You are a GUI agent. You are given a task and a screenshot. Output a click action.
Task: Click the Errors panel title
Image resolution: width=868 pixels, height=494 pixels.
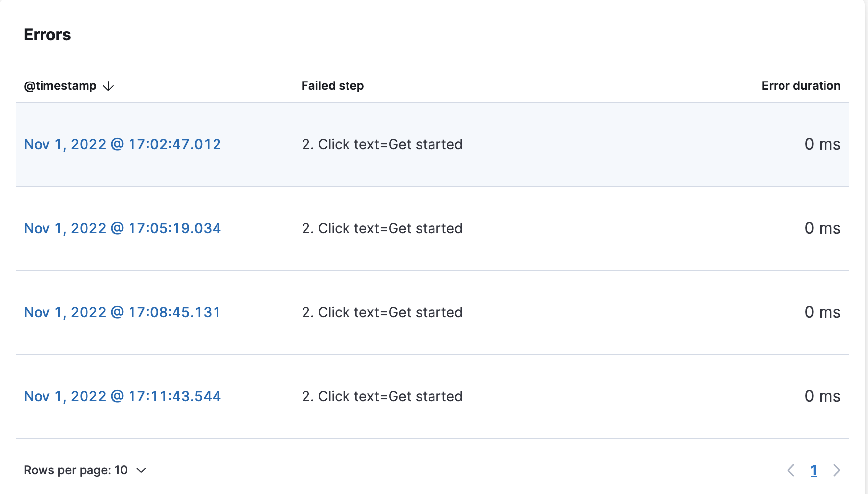point(47,34)
